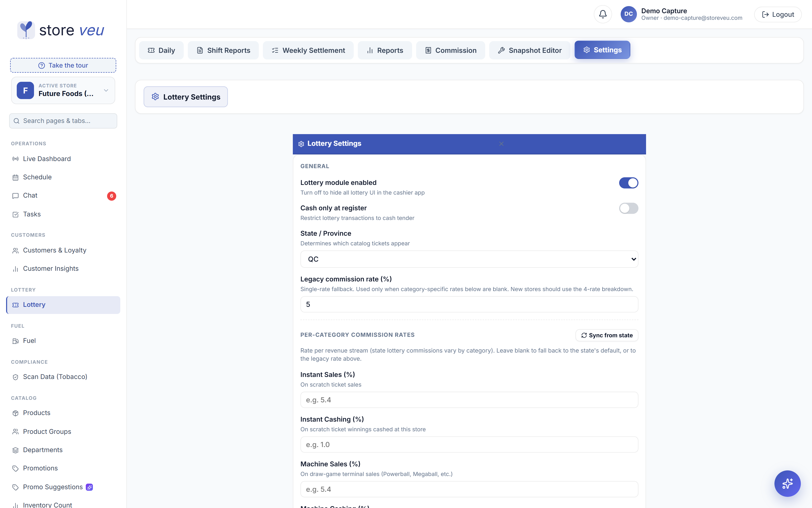This screenshot has height=508, width=812.
Task: Click the Customers & Loyalty people icon
Action: click(15, 251)
